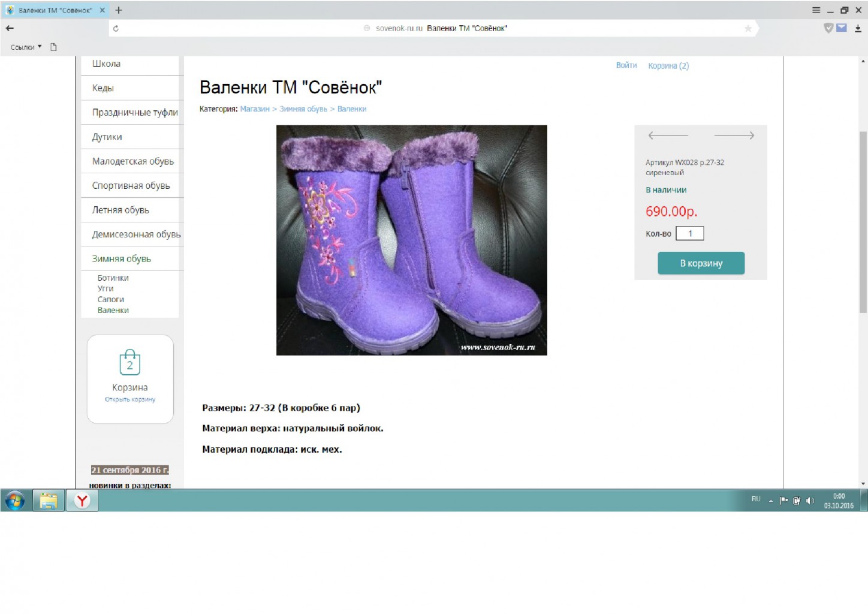
Task: Click the В наличии availability text
Action: point(666,190)
